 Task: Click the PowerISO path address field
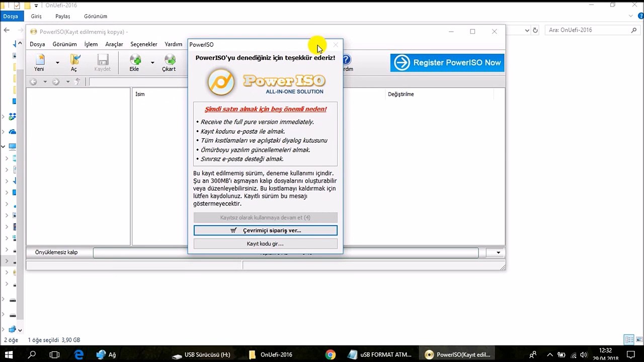(138, 81)
